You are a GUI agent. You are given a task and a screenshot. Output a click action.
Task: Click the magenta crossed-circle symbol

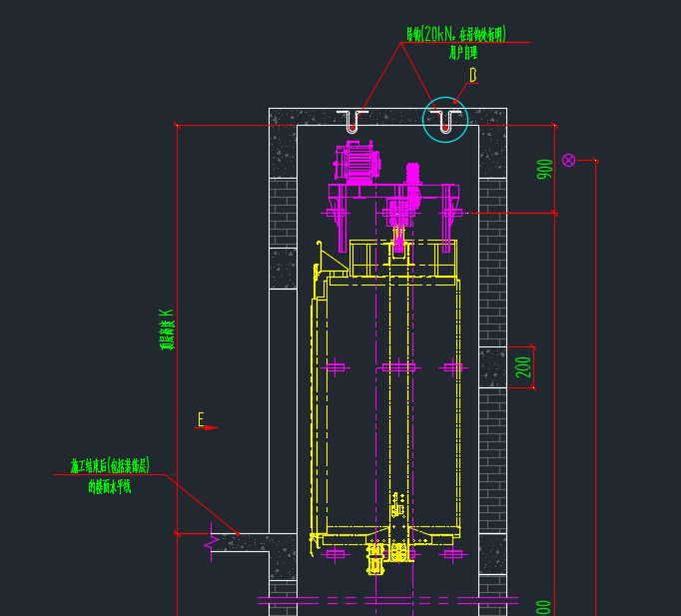[568, 160]
